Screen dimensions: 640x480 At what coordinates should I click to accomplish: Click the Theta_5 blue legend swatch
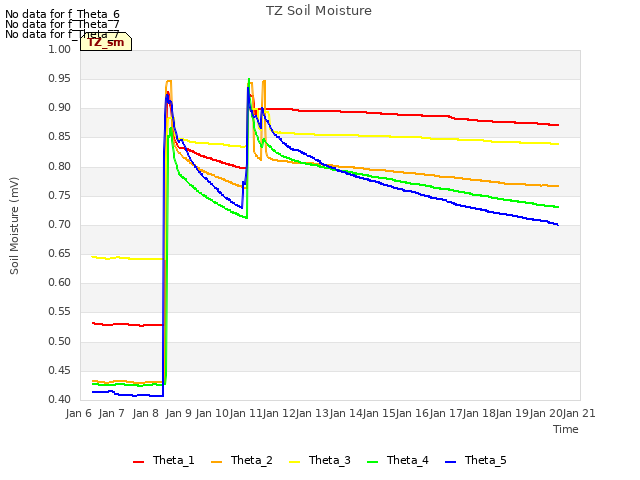[450, 462]
